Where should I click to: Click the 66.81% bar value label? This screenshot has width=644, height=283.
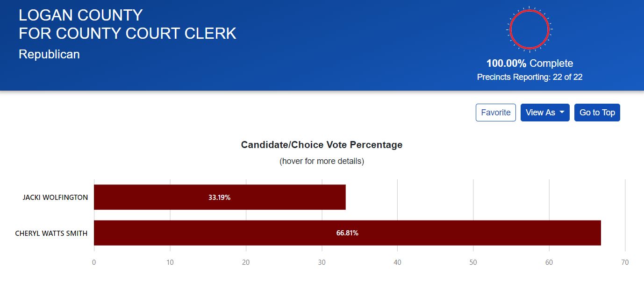[347, 233]
